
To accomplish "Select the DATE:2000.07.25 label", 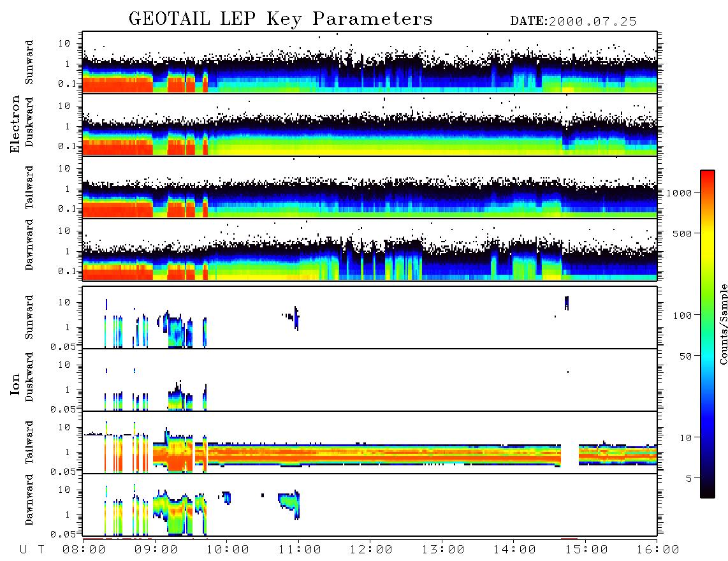I will [x=573, y=22].
